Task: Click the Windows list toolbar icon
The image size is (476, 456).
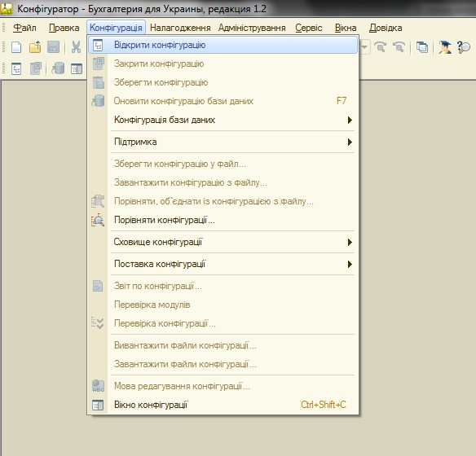Action: coord(422,47)
